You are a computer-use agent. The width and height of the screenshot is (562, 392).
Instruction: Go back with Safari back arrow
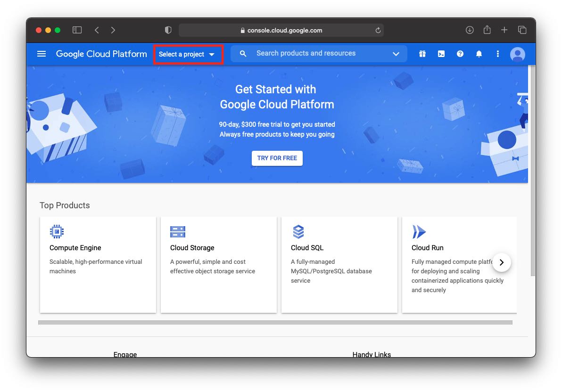point(97,30)
